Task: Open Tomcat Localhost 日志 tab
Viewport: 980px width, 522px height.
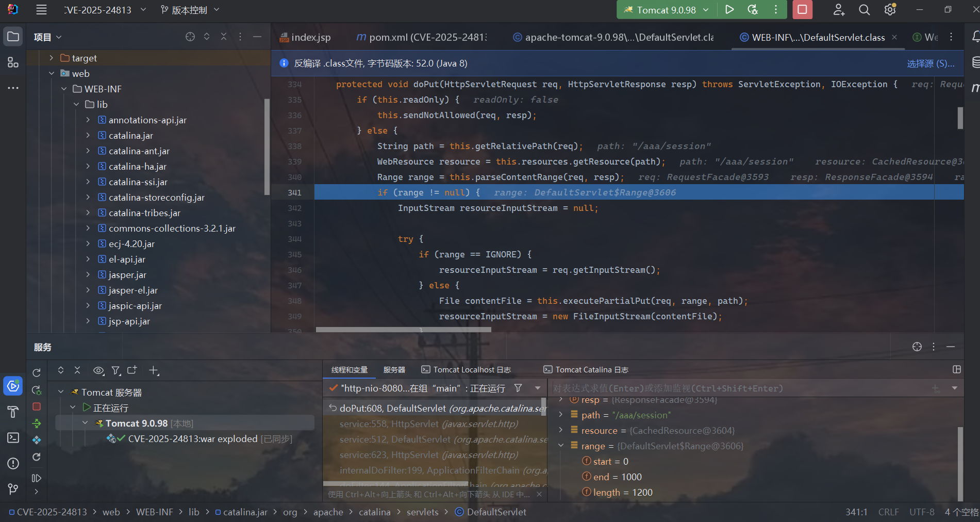Action: click(466, 370)
